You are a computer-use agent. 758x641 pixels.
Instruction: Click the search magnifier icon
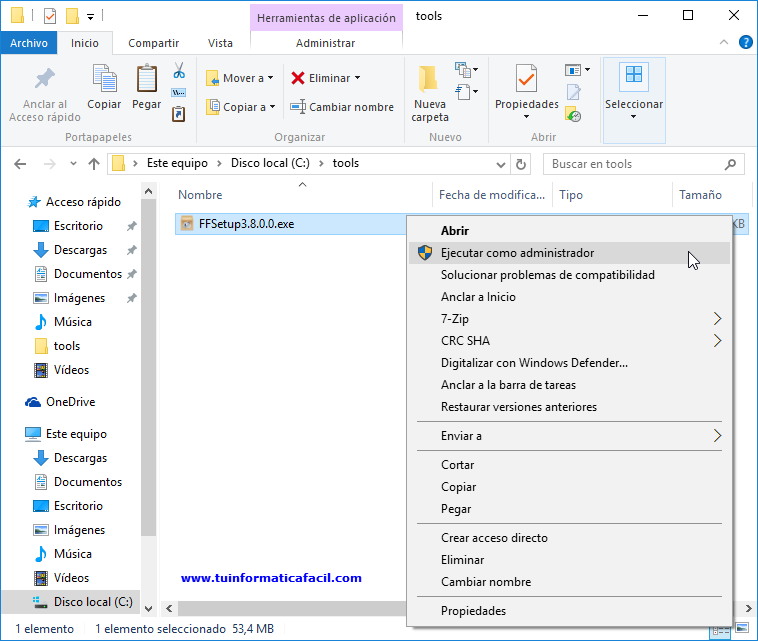click(x=730, y=164)
